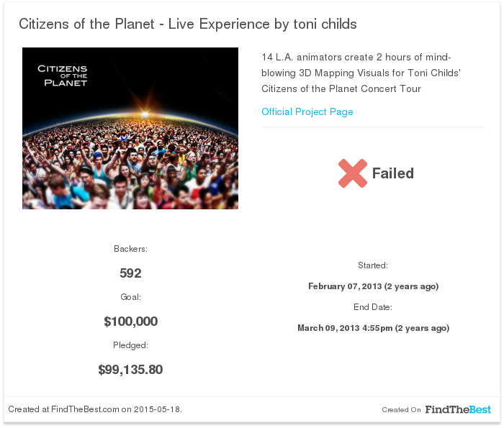Click the 'Created On' label

(401, 410)
